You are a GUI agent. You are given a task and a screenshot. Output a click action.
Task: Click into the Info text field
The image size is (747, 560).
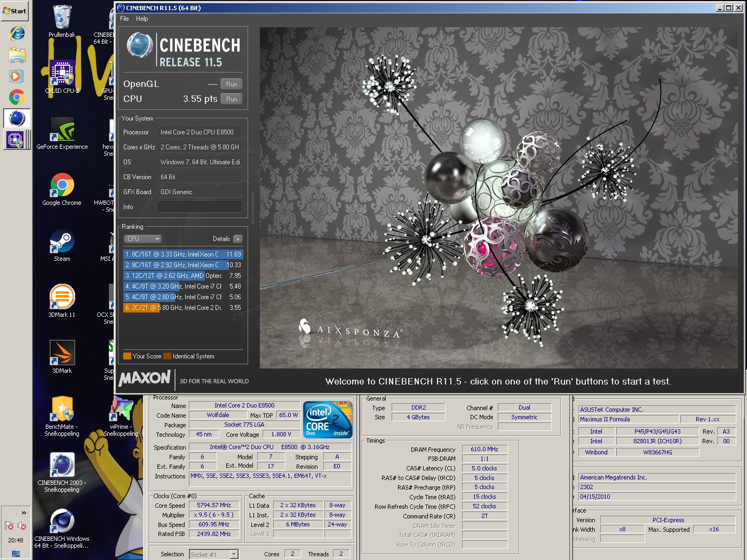pyautogui.click(x=200, y=207)
